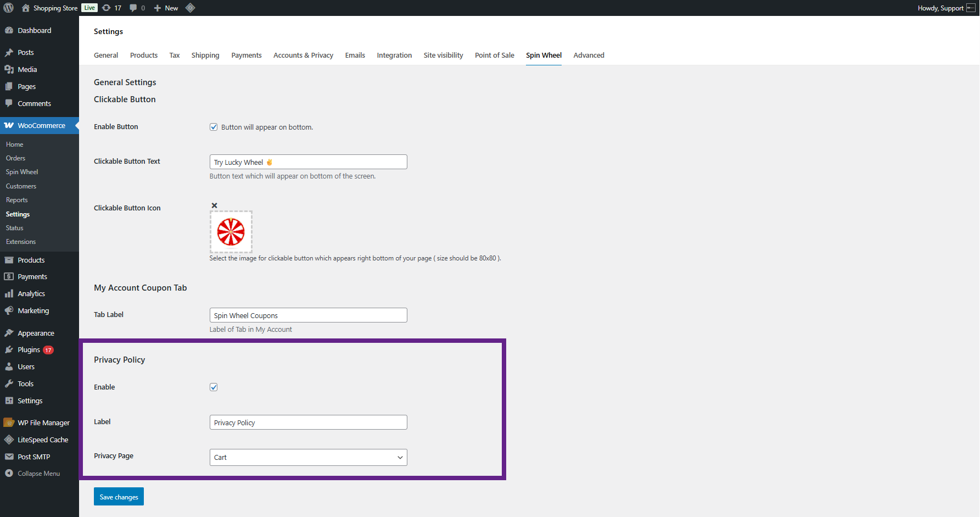
Task: Open Plugins in the sidebar
Action: [29, 350]
